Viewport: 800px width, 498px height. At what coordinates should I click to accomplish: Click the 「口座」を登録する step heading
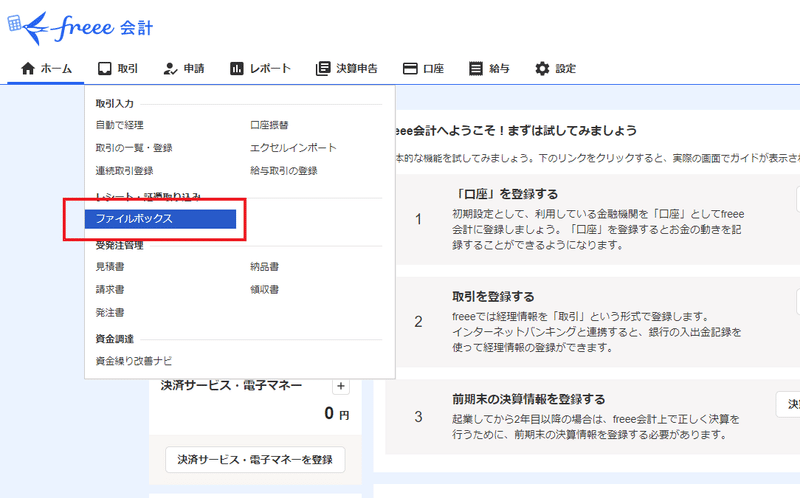(x=505, y=194)
